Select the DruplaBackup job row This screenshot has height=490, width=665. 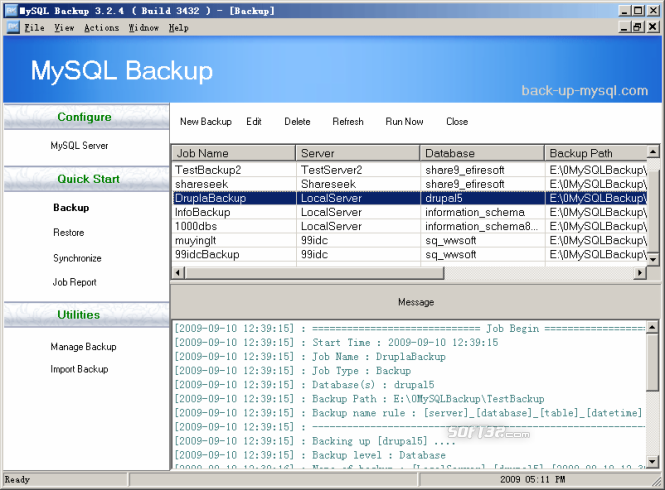point(409,198)
